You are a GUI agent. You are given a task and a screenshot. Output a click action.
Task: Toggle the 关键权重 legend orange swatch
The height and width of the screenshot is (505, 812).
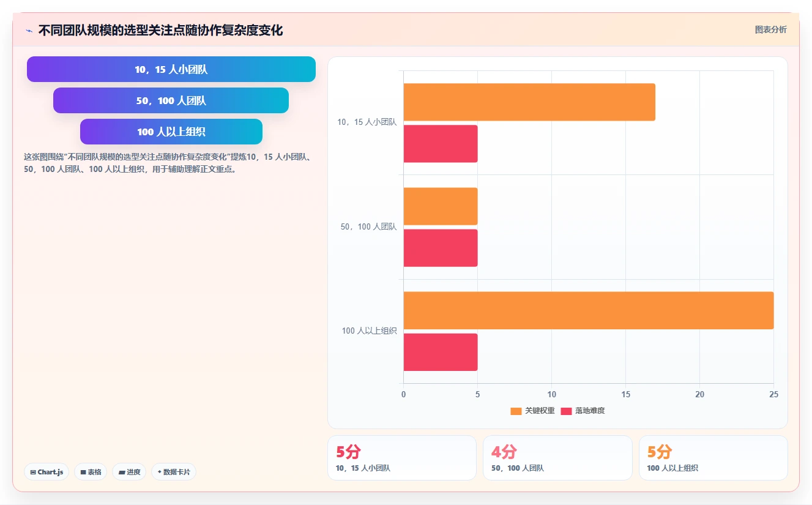point(516,411)
